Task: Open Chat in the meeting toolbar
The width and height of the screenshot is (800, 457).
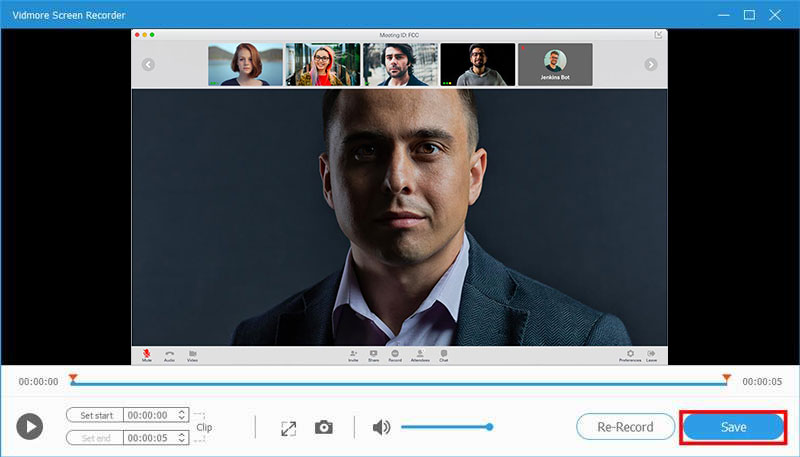Action: [443, 354]
